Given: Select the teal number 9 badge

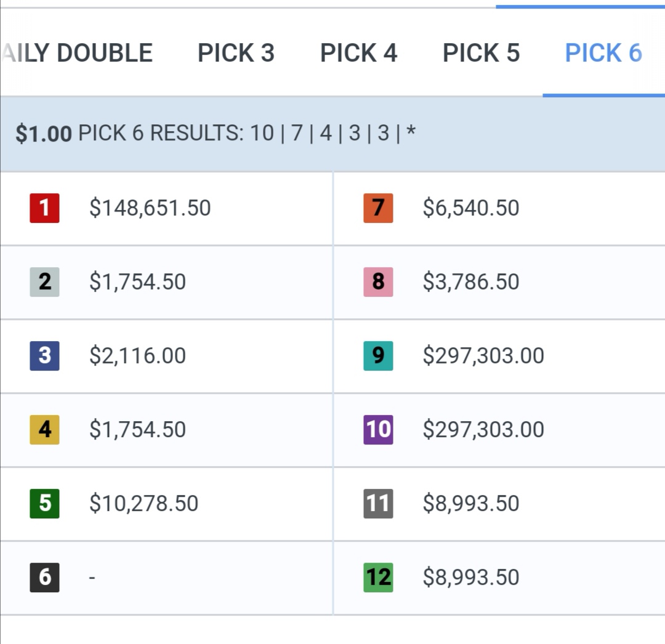Looking at the screenshot, I should [x=378, y=356].
